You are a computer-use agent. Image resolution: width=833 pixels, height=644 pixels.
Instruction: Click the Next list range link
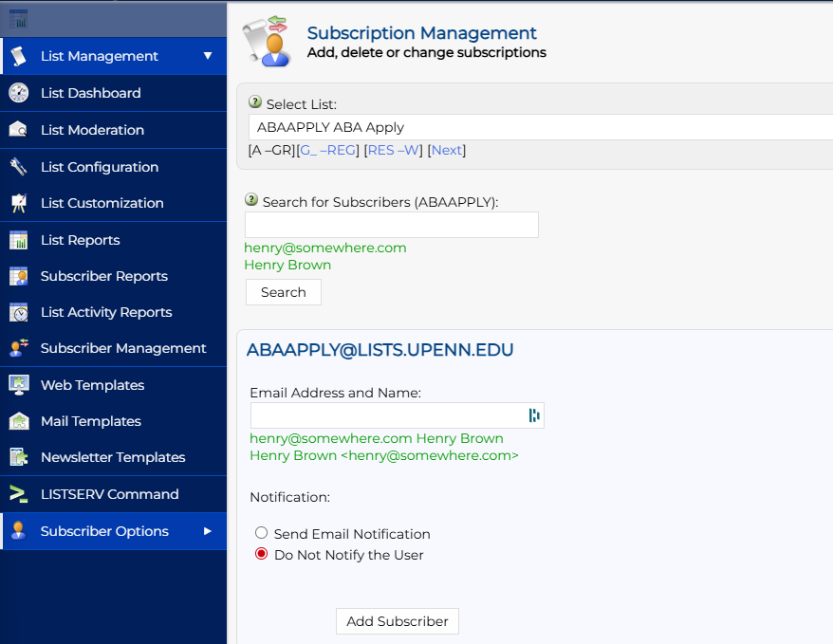click(447, 150)
